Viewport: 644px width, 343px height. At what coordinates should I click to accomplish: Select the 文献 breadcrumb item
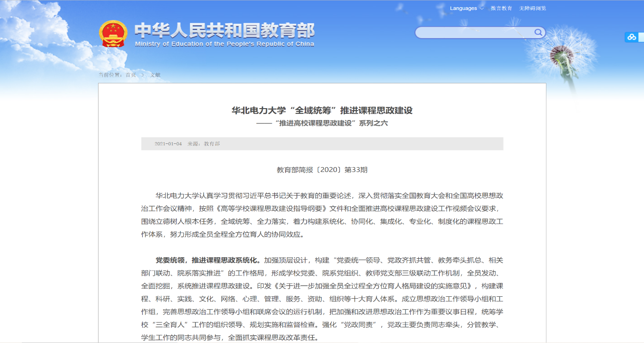click(156, 75)
